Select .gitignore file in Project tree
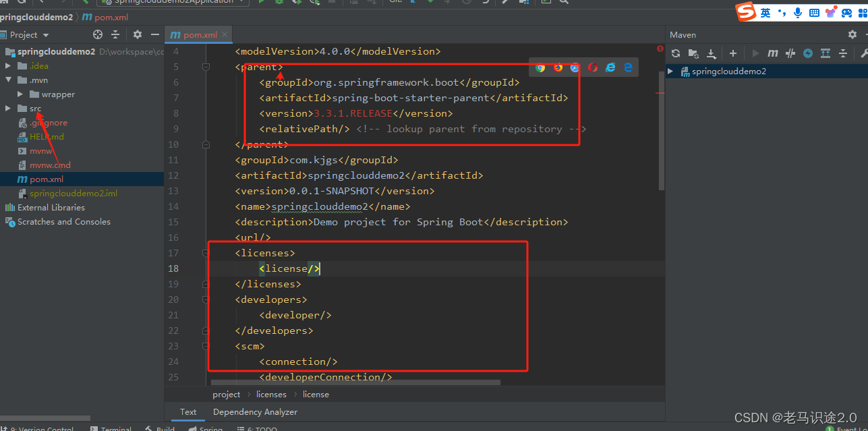The height and width of the screenshot is (431, 868). [x=49, y=123]
